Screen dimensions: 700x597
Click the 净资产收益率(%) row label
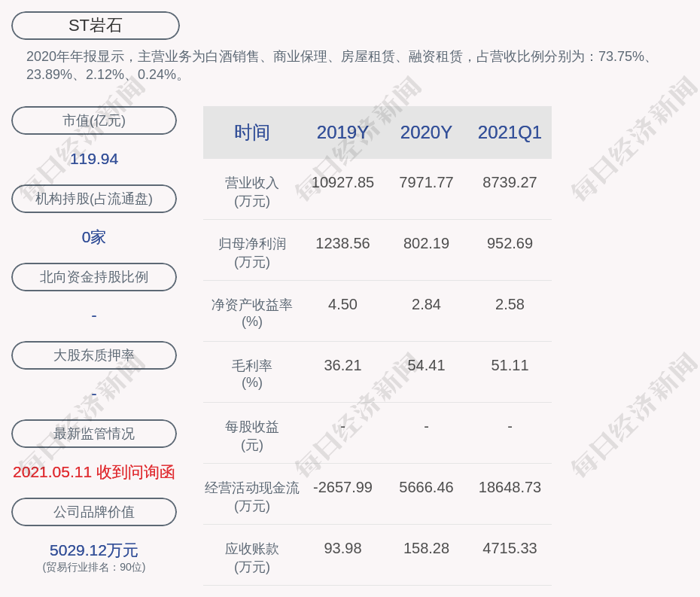251,313
